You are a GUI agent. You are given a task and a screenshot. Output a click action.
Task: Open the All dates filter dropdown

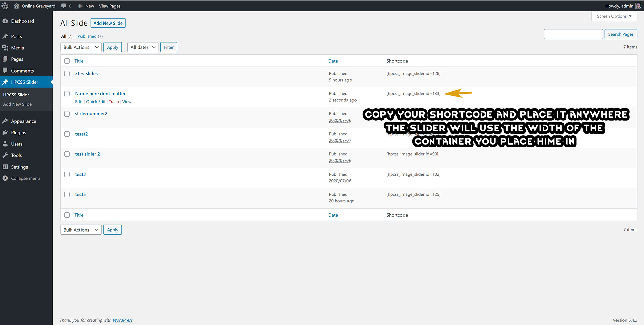(x=143, y=47)
